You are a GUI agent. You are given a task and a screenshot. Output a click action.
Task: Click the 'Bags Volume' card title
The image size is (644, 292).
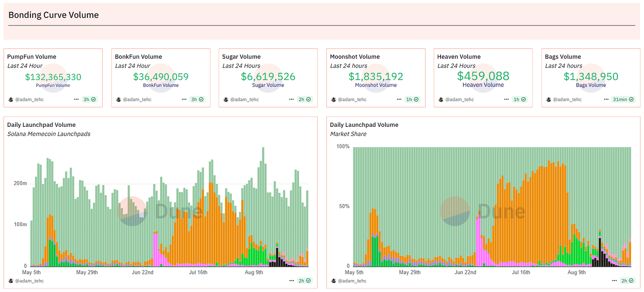pyautogui.click(x=563, y=57)
